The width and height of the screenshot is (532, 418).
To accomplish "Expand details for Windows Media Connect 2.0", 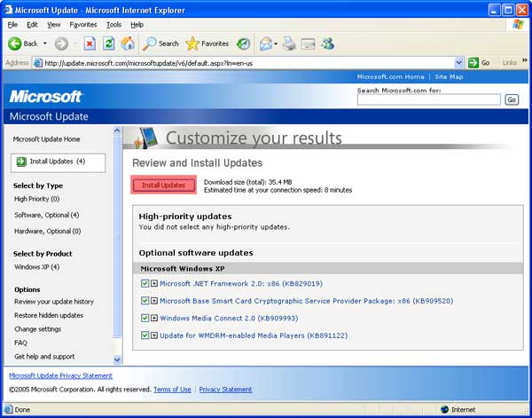I will 154,318.
